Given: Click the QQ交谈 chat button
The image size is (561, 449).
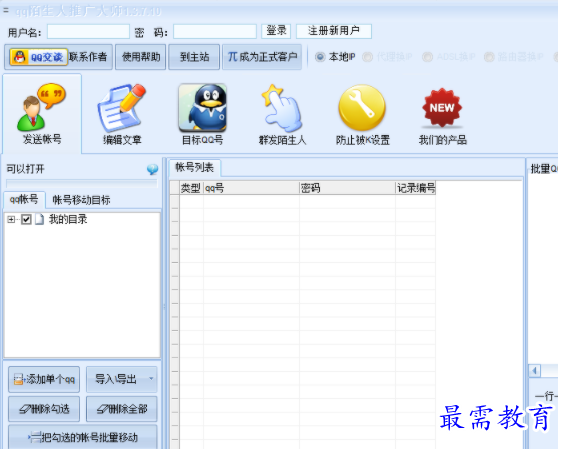Looking at the screenshot, I should [x=39, y=57].
